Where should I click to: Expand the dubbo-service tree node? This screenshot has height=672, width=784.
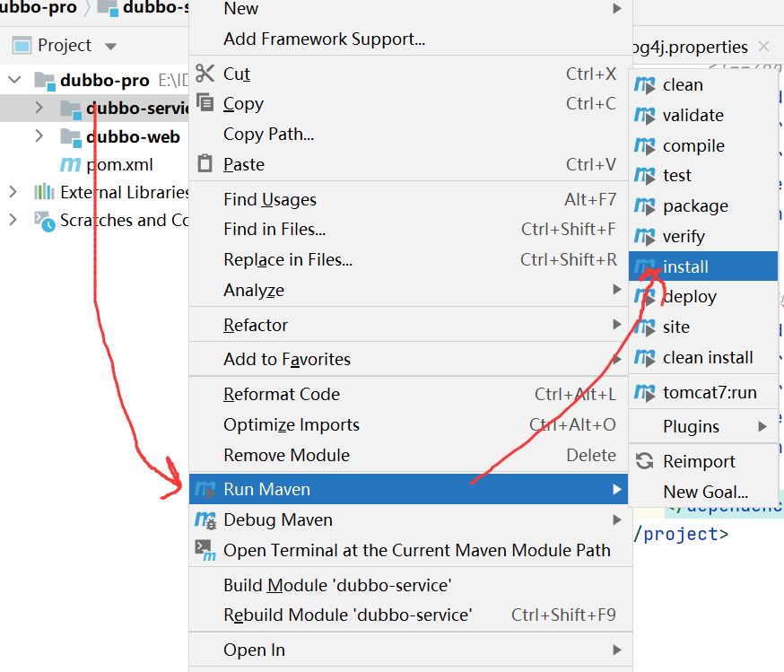[39, 108]
